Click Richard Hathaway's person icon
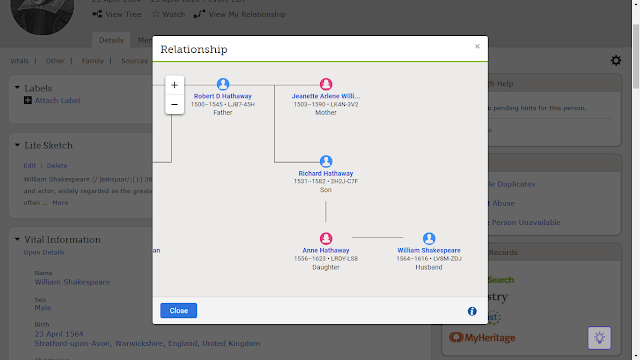Viewport: 640px width, 360px height. click(326, 161)
